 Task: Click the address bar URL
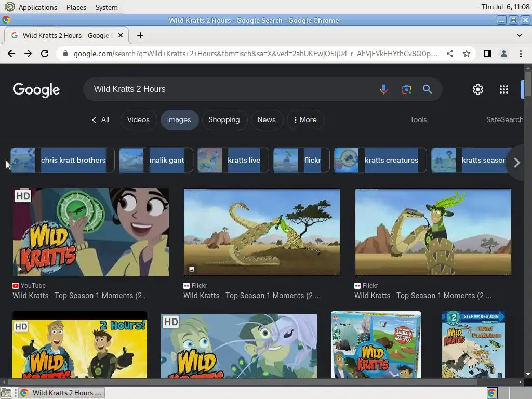[x=255, y=54]
